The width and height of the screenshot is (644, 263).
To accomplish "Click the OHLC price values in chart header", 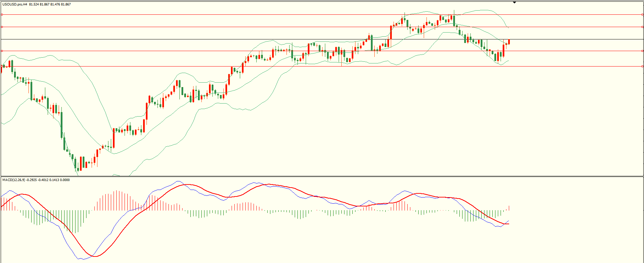I will pos(50,4).
